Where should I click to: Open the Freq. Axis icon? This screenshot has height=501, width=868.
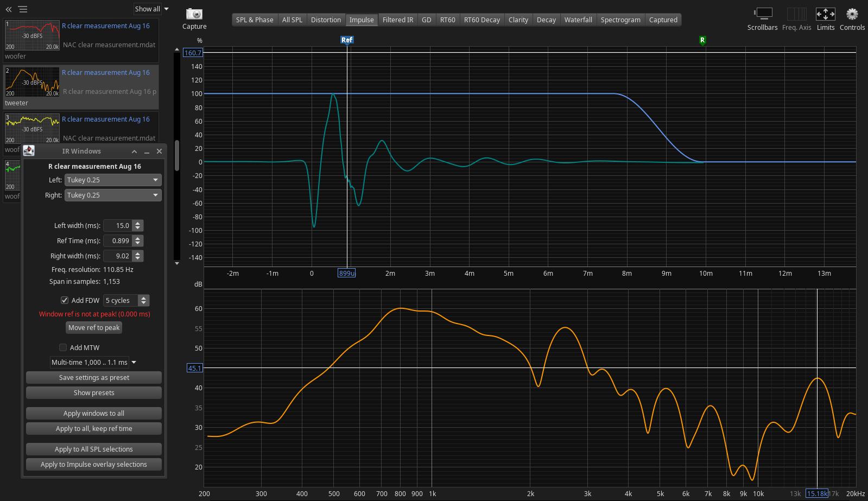click(796, 14)
